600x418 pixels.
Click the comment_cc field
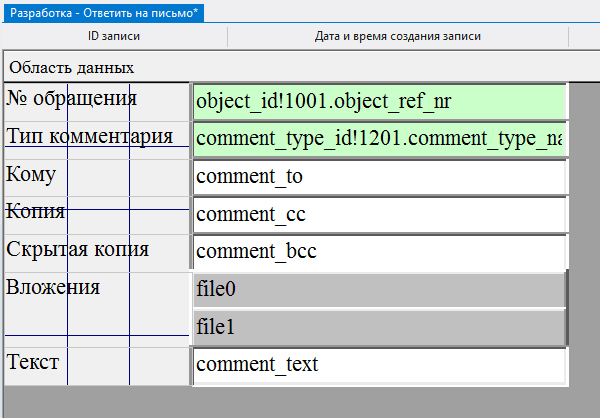click(x=379, y=214)
